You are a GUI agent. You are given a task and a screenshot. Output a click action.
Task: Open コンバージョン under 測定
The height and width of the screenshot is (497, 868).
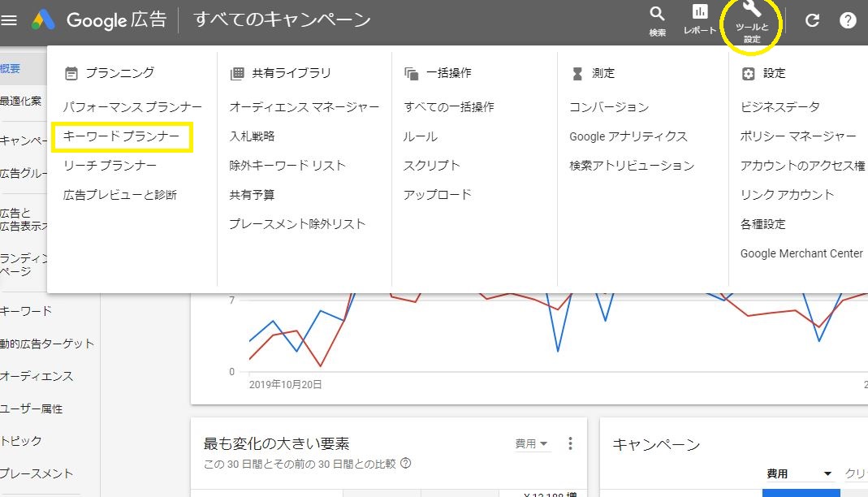609,107
